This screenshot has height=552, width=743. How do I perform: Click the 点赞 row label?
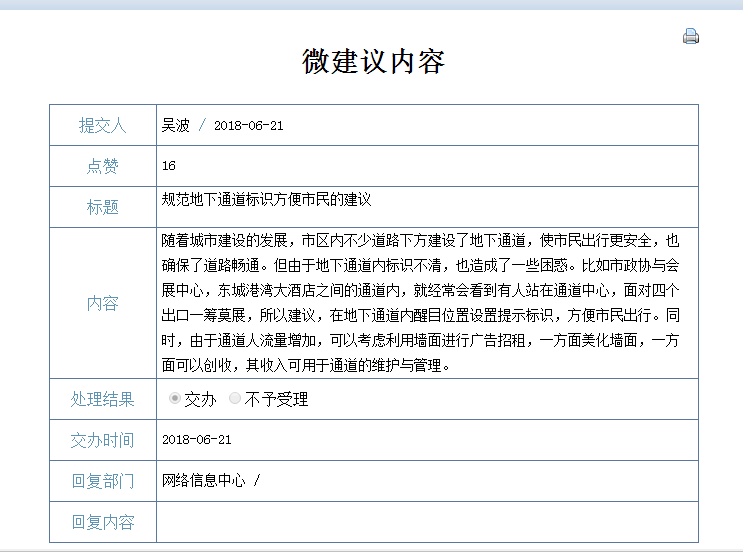[x=102, y=166]
